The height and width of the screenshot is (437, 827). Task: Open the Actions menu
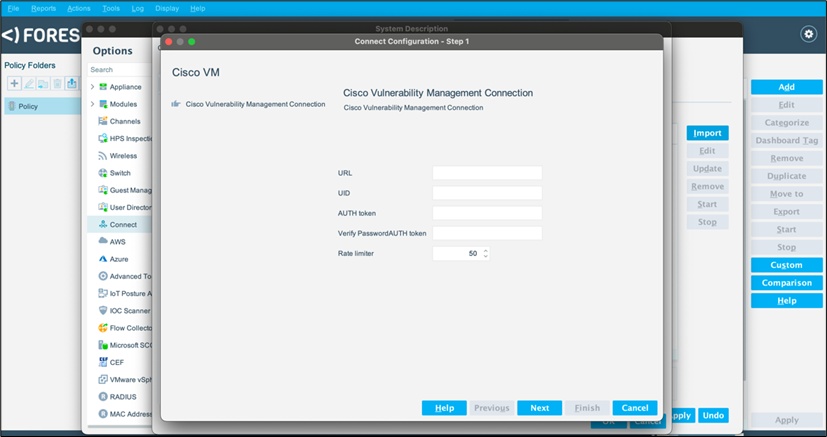(x=79, y=8)
